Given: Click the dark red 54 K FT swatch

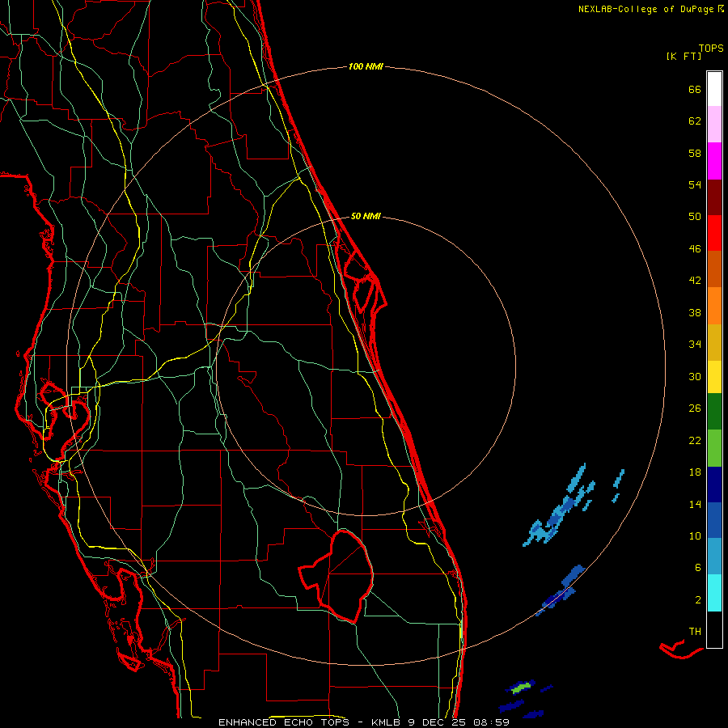Looking at the screenshot, I should pyautogui.click(x=714, y=197).
